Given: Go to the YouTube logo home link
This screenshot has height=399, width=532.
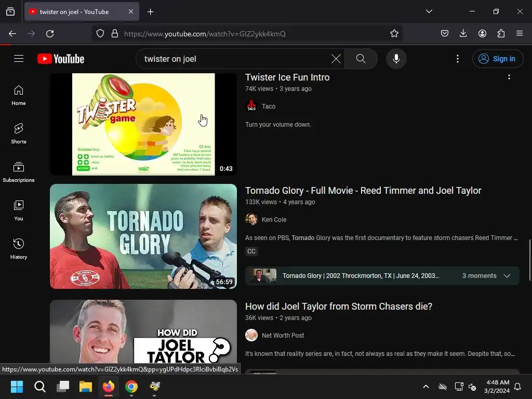Looking at the screenshot, I should coord(61,59).
